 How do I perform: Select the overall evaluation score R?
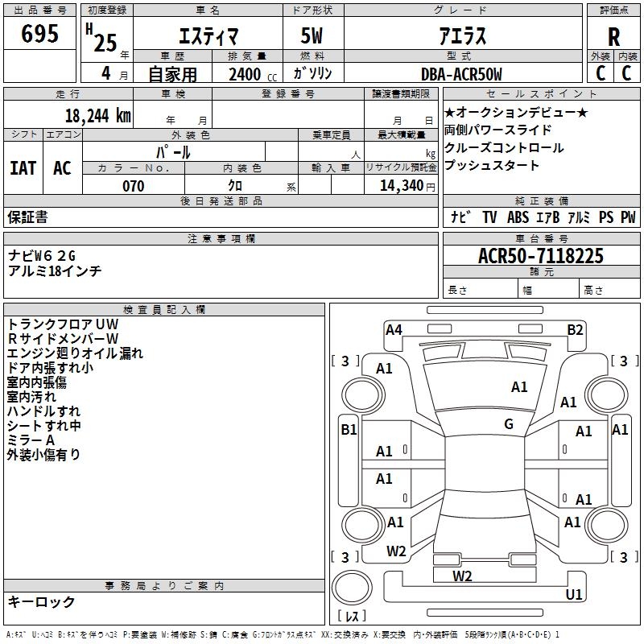coord(613,37)
